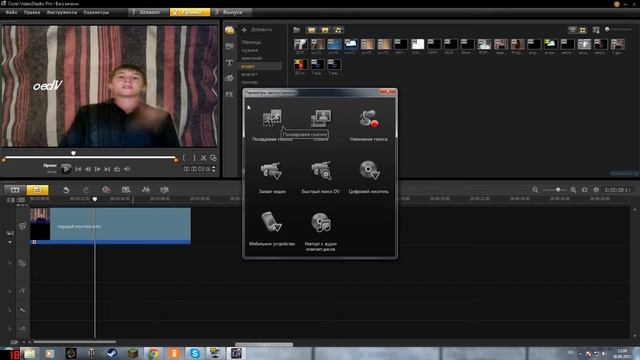The image size is (640, 360).
Task: Click the preview scrubber bar
Action: click(x=90, y=158)
